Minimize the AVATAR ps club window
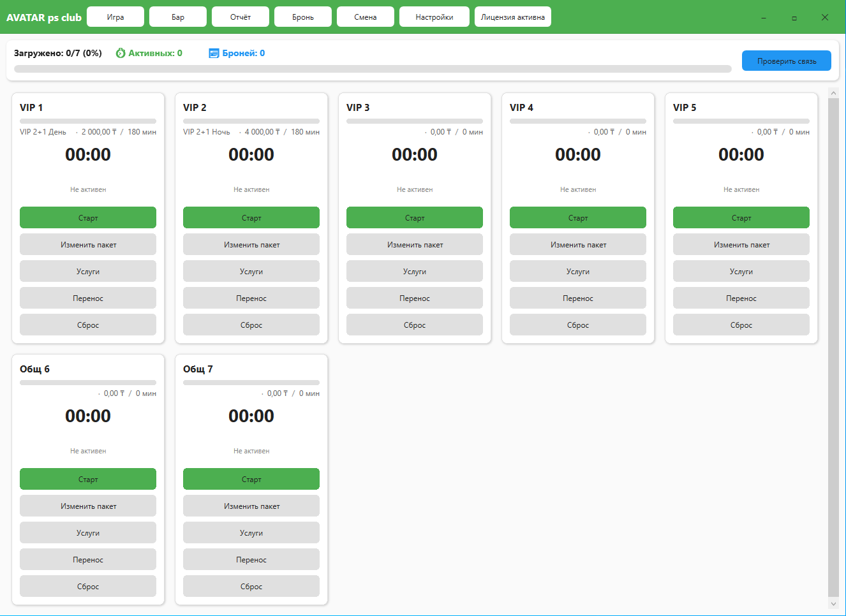The height and width of the screenshot is (616, 846). (x=764, y=18)
